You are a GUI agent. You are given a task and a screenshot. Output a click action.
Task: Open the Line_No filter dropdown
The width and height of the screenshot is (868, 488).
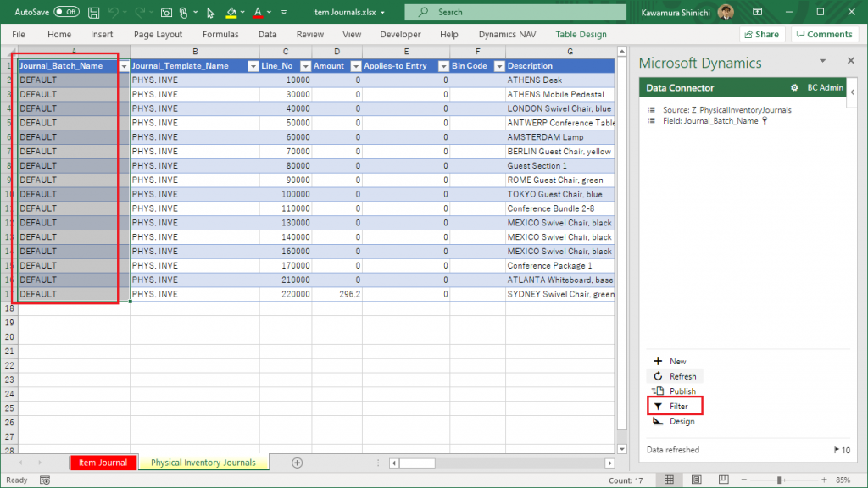pos(305,66)
